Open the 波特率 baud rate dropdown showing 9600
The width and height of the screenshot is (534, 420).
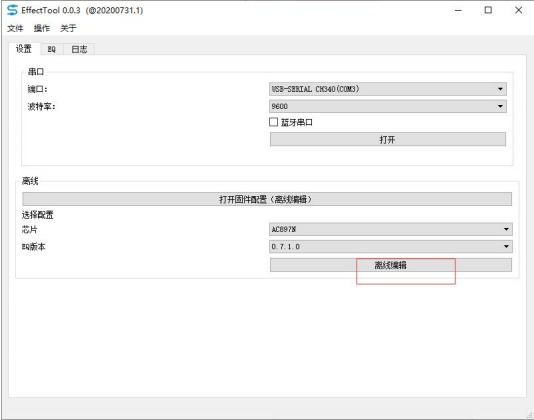click(388, 106)
